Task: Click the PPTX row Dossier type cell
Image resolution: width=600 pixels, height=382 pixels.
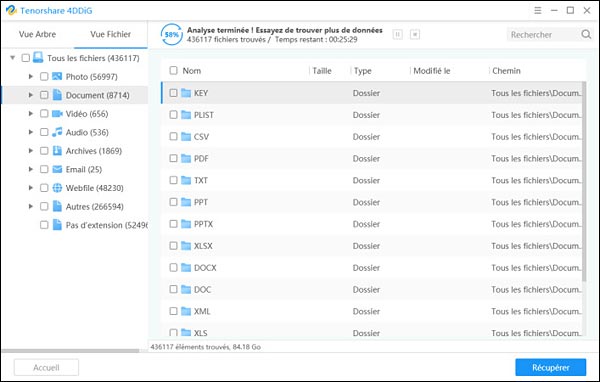Action: coord(366,224)
